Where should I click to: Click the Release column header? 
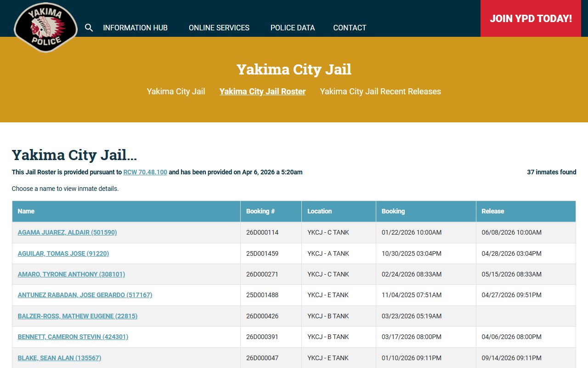pyautogui.click(x=526, y=211)
